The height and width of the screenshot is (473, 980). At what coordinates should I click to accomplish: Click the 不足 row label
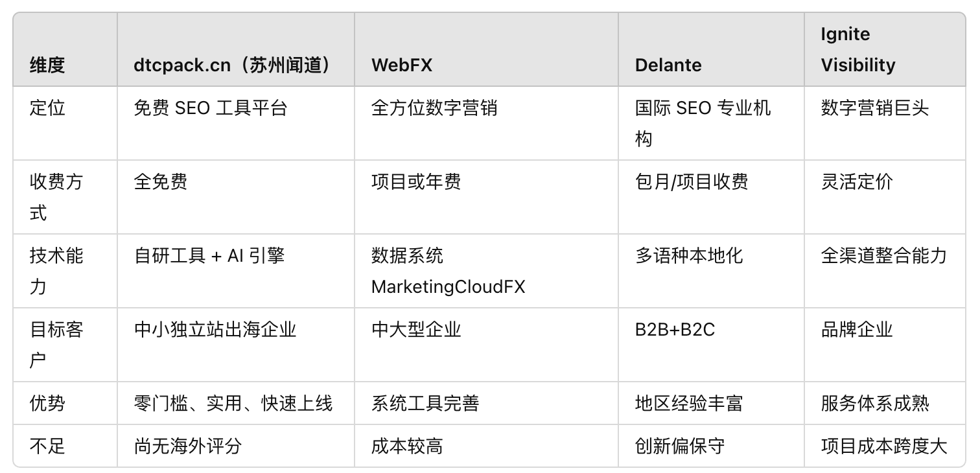pyautogui.click(x=47, y=446)
